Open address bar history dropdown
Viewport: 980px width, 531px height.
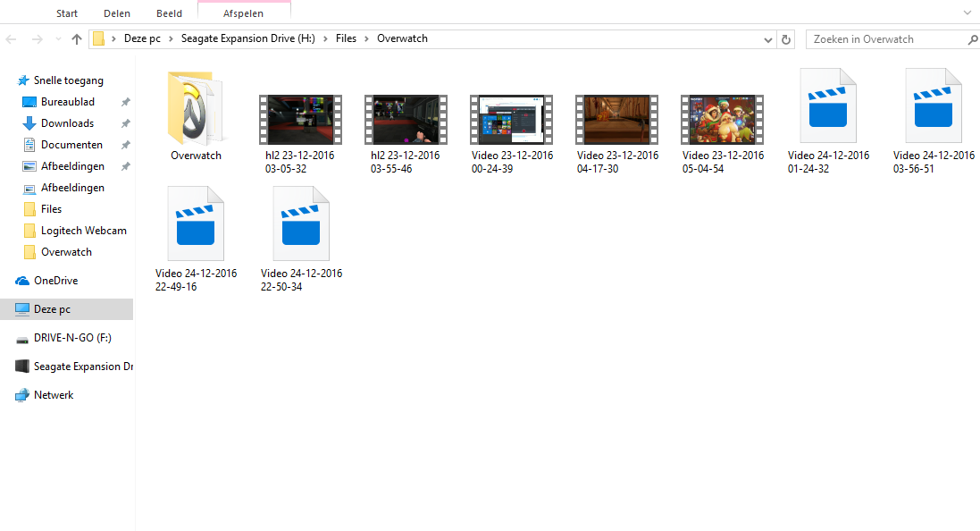768,39
